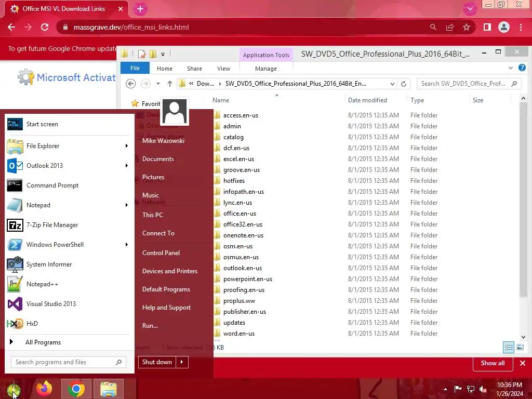
Task: Open the Explorer File tab
Action: [x=135, y=68]
